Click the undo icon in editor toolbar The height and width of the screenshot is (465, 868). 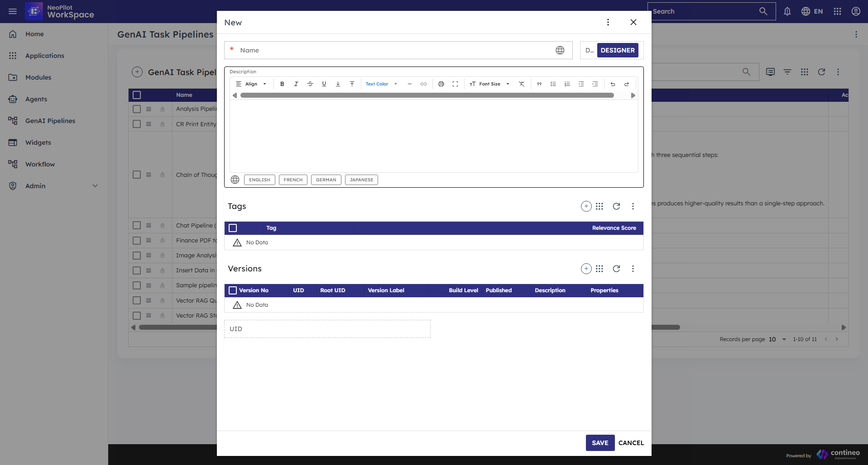coord(613,84)
